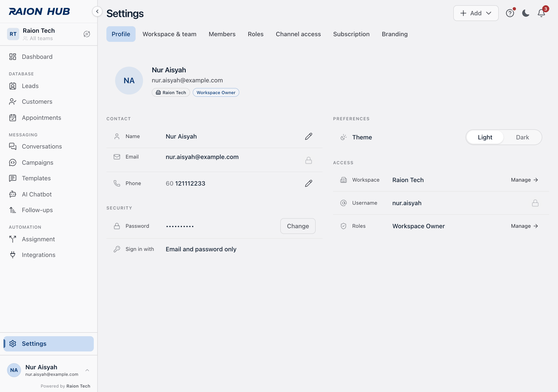Click the Change password button
This screenshot has width=558, height=392.
298,226
